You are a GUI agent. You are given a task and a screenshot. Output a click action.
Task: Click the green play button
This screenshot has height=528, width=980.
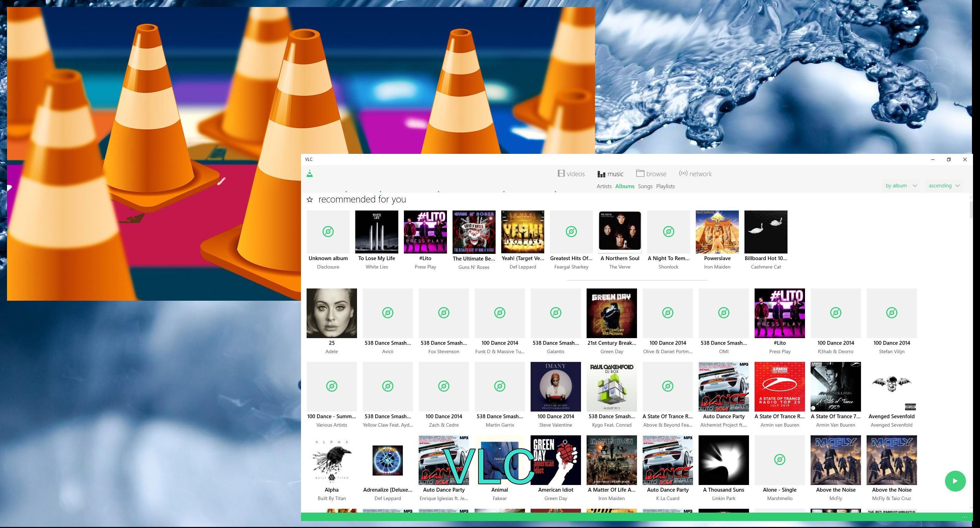[955, 481]
